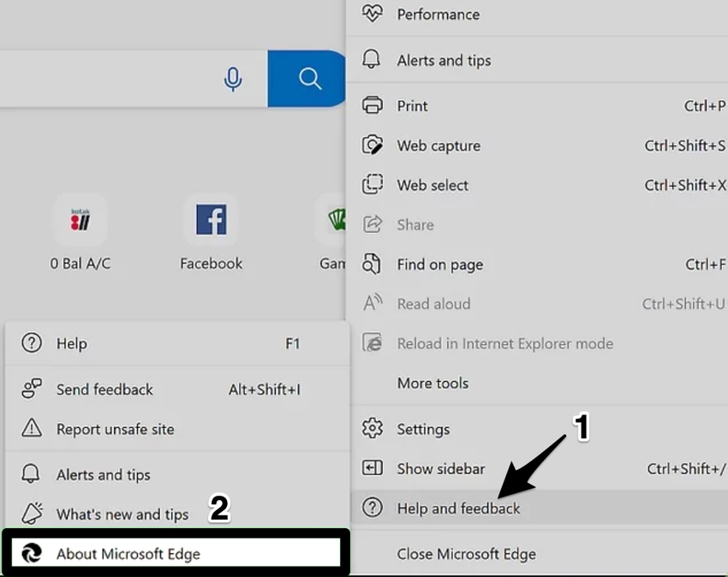Screen dimensions: 728x577
Task: Click Reload in Internet Explorer mode label
Action: [x=505, y=343]
